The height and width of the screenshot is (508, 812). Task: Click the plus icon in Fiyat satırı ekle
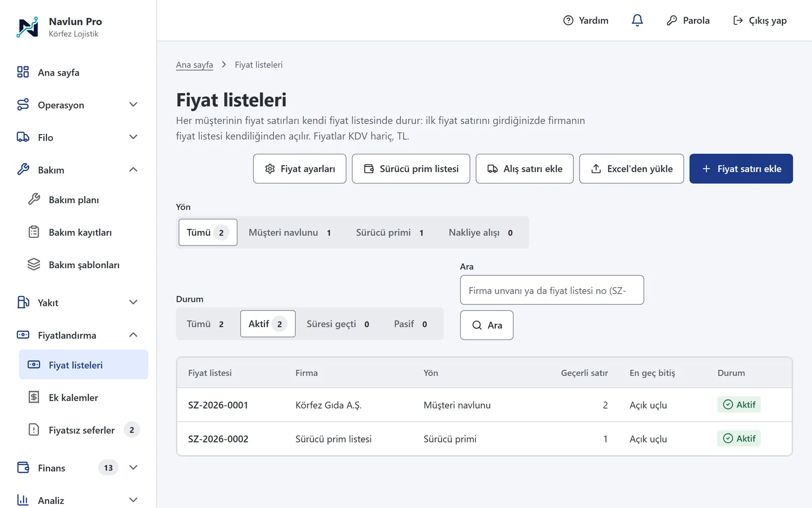click(x=706, y=169)
